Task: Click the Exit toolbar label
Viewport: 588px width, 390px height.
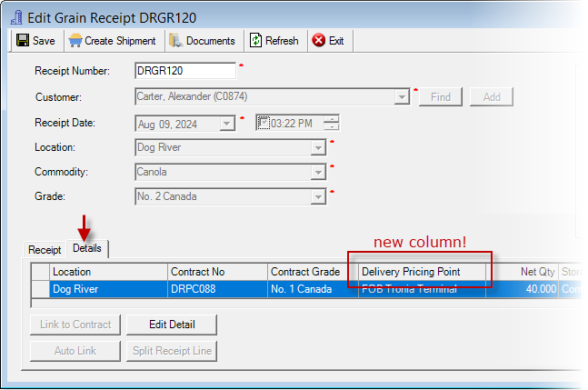Action: point(336,41)
